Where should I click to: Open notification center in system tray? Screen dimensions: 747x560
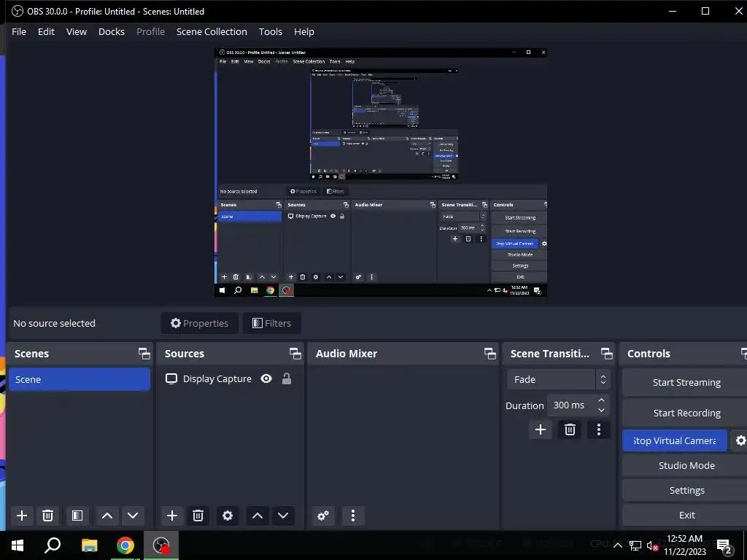pos(724,546)
